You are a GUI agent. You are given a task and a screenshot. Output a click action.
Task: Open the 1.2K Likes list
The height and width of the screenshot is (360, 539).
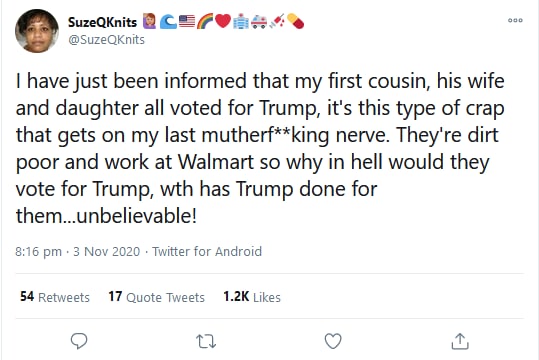pos(252,297)
